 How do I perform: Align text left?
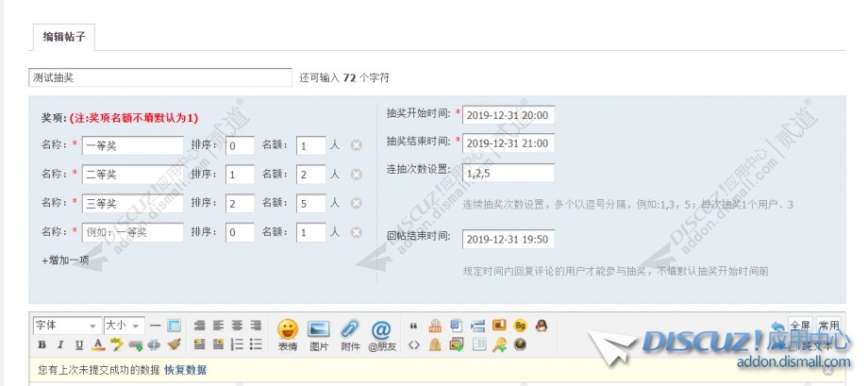click(219, 326)
